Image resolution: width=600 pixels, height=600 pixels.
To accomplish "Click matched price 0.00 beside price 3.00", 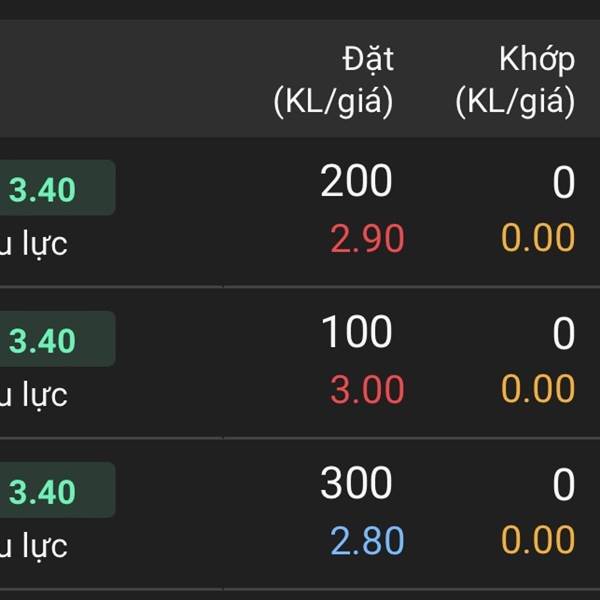I will (538, 390).
